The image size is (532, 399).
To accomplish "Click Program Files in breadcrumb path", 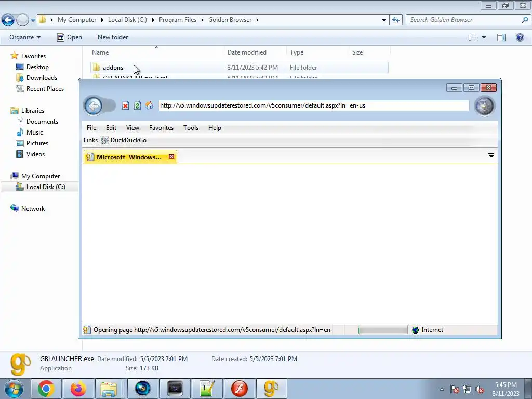I will click(x=178, y=20).
